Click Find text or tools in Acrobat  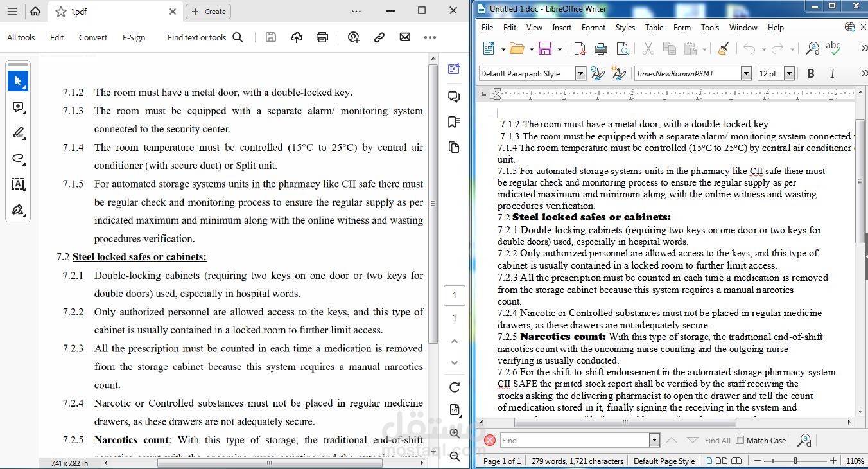point(205,38)
